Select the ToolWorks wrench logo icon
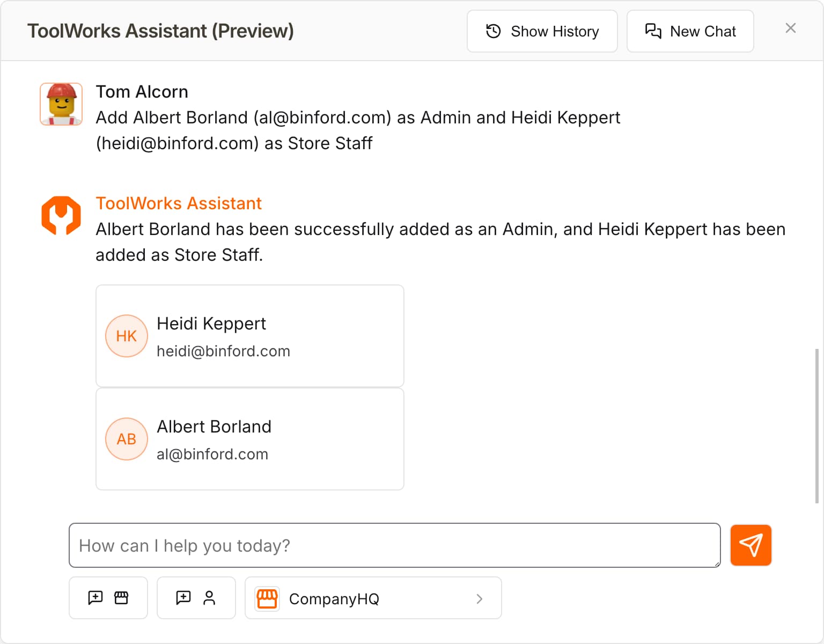The image size is (824, 644). pos(61,215)
